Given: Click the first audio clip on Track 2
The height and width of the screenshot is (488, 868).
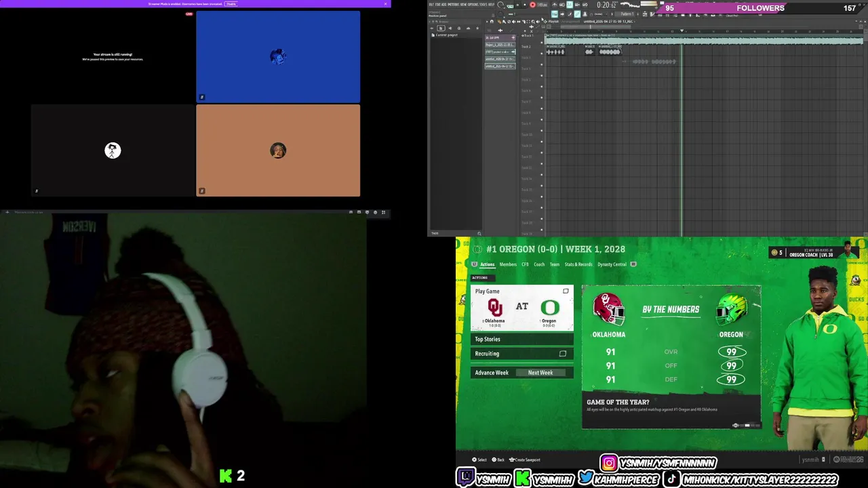Looking at the screenshot, I should 556,50.
